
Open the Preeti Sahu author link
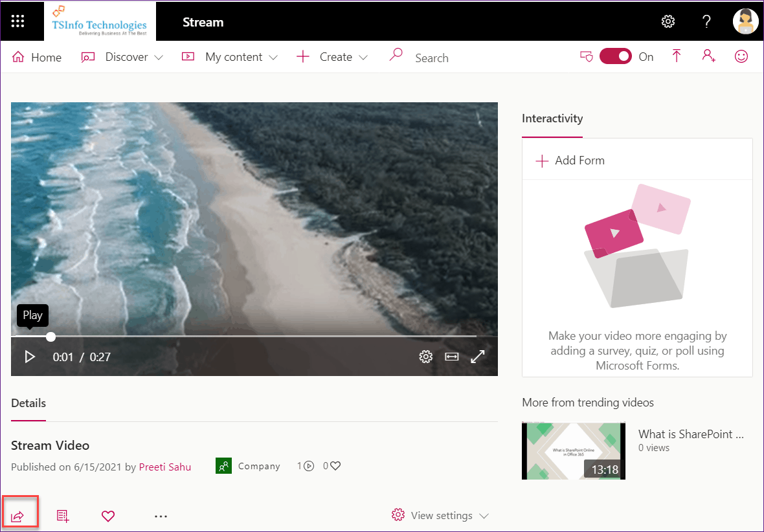(x=164, y=467)
